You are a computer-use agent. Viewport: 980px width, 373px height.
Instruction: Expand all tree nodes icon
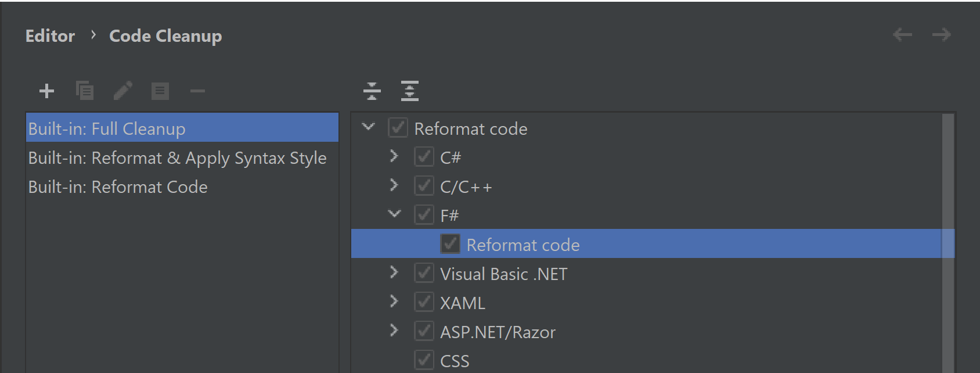pyautogui.click(x=410, y=91)
